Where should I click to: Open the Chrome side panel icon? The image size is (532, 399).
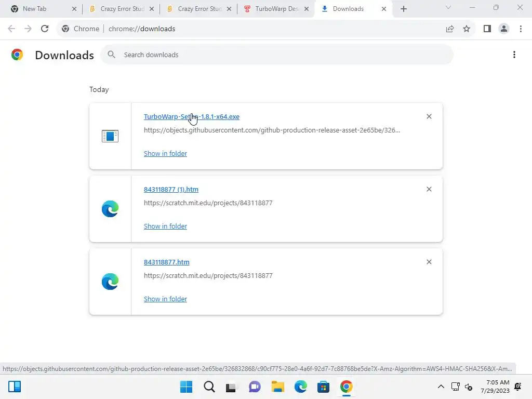point(487,29)
